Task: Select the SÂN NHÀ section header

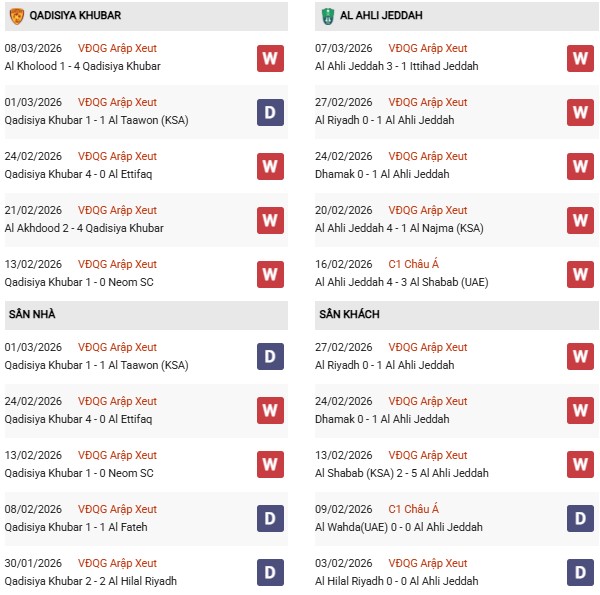Action: [x=32, y=314]
